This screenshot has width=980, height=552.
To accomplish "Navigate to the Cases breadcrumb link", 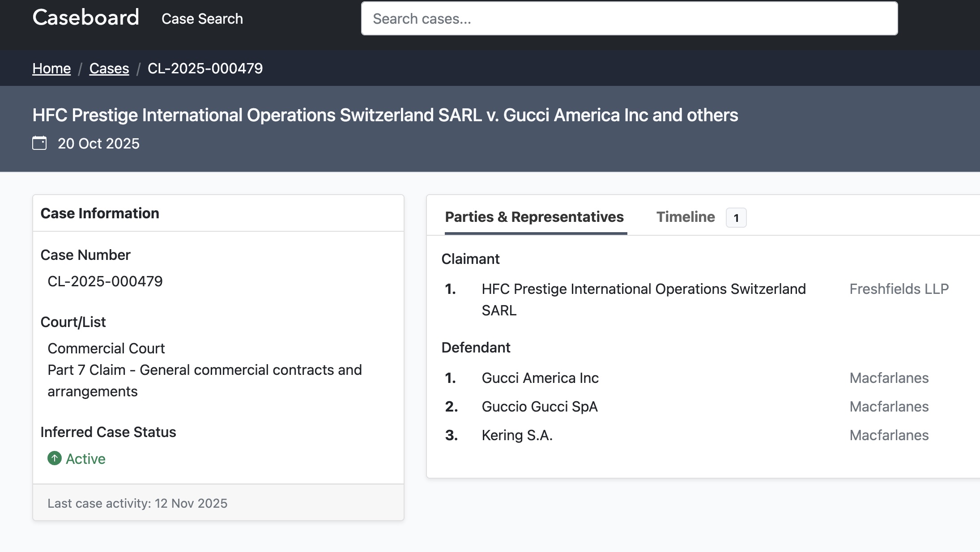I will [109, 68].
